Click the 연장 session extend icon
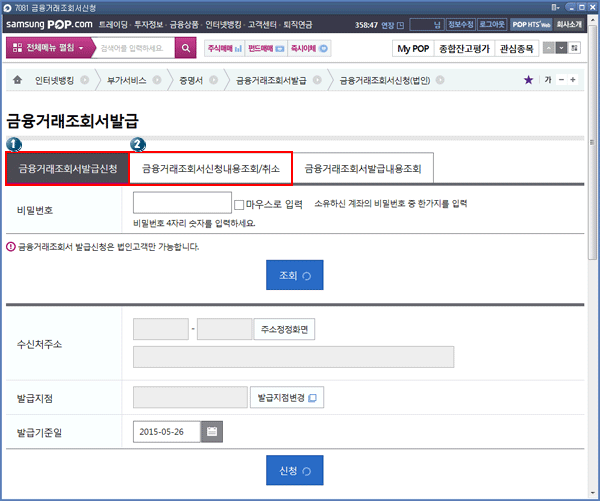 coord(400,25)
